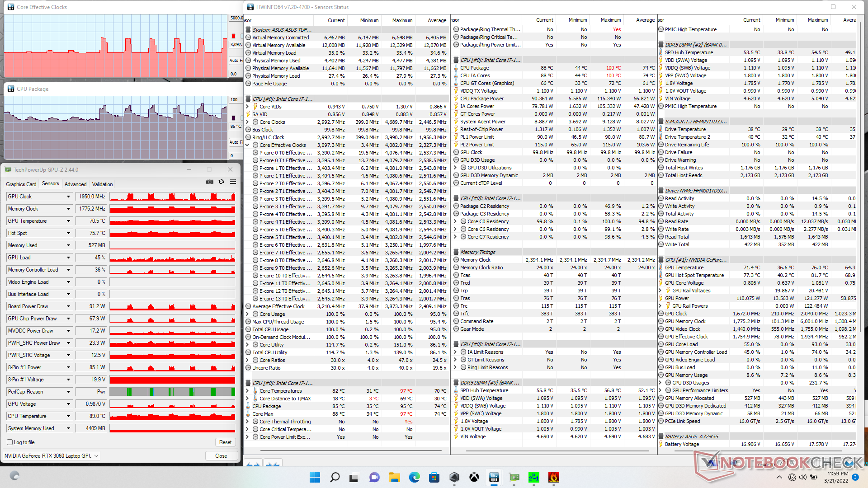Viewport: 868px width, 488px height.
Task: Expand Core VIDs row
Action: pos(247,107)
